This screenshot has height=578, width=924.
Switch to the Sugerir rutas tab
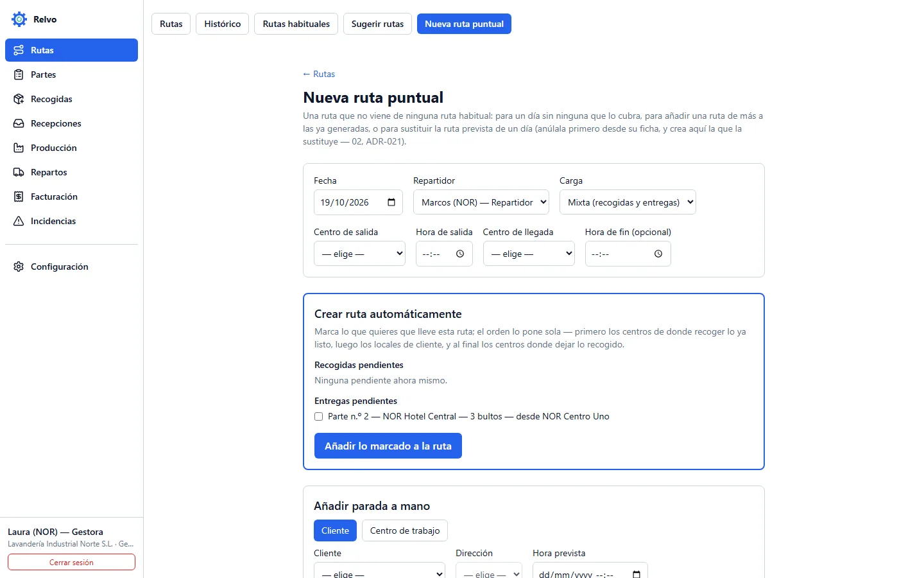click(x=377, y=24)
